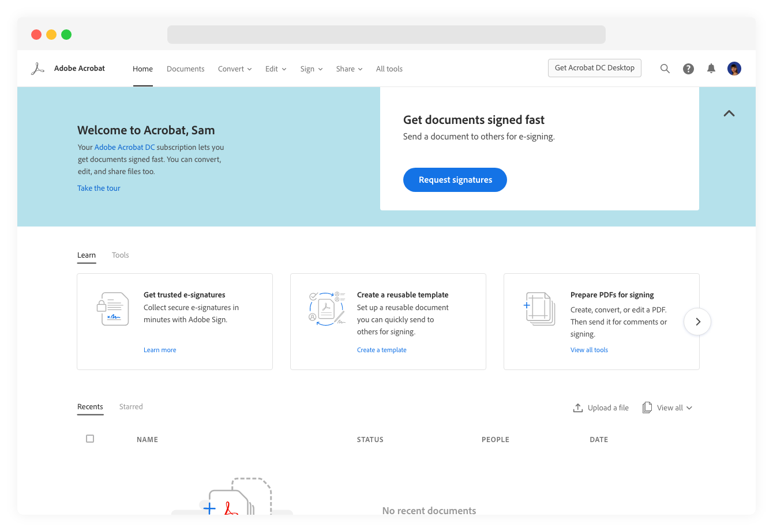Click the View all pages icon

point(647,408)
